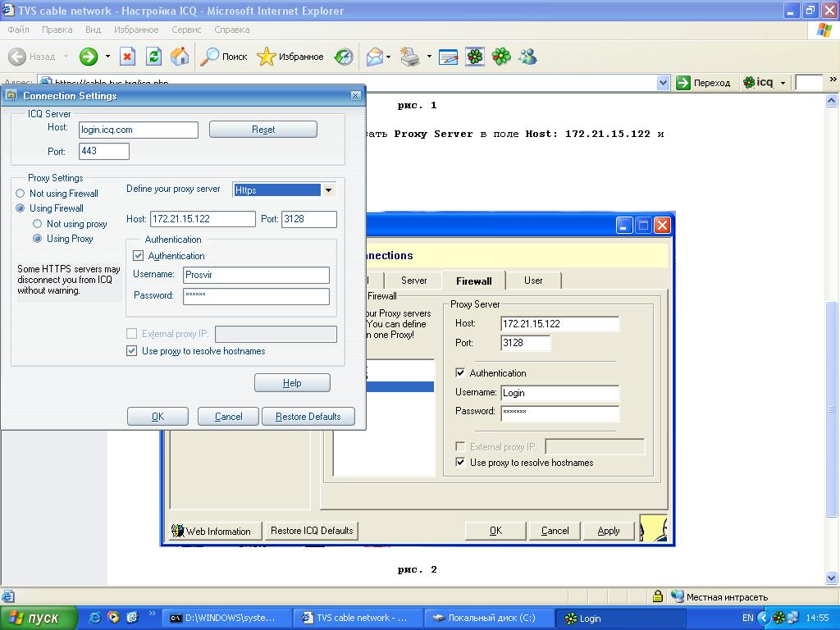This screenshot has width=840, height=630.
Task: Refresh the page with the toolbar icon
Action: (153, 57)
